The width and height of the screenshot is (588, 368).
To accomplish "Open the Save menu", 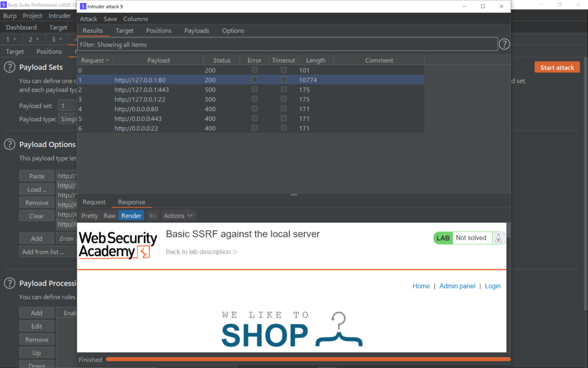I will coord(110,19).
